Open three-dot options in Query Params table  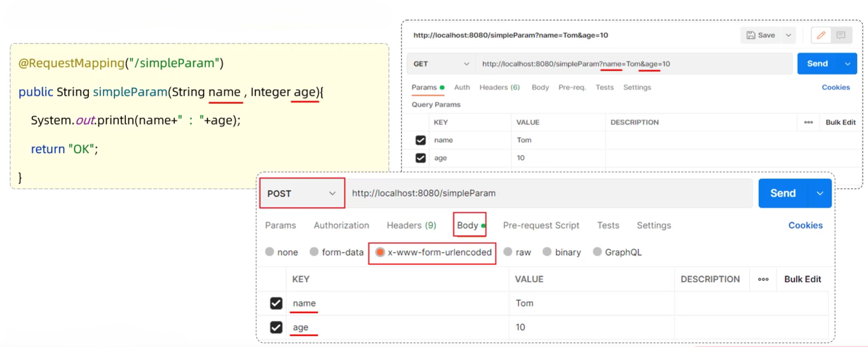point(808,122)
